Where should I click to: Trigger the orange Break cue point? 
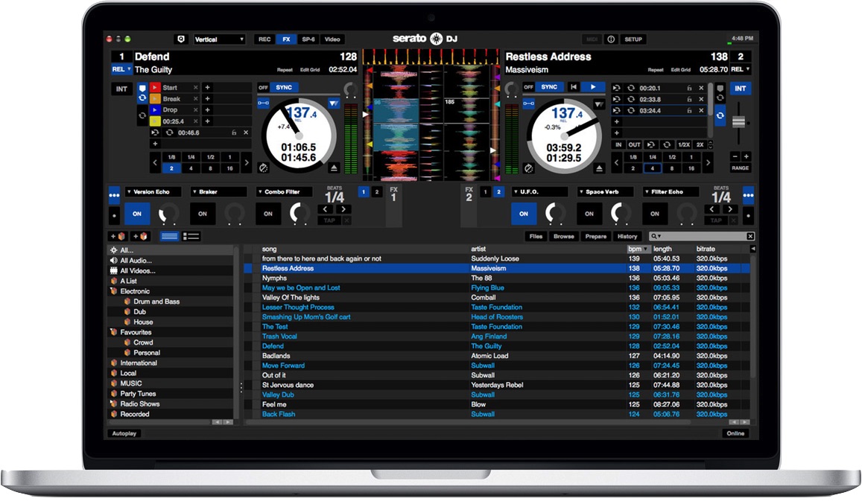[x=156, y=99]
